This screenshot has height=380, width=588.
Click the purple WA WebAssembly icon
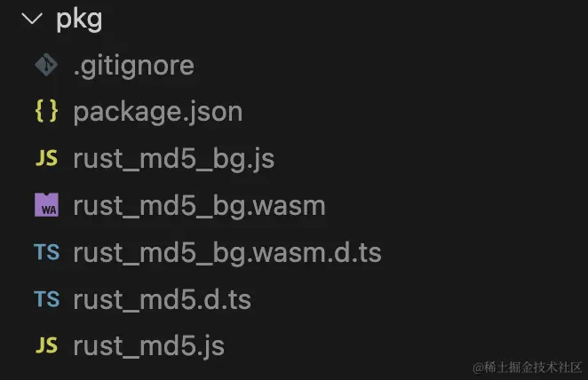(x=46, y=206)
